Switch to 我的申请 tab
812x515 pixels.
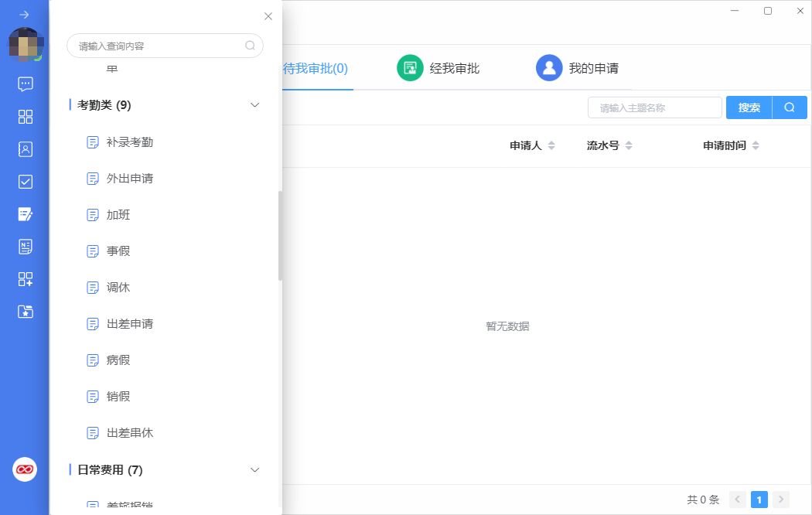(x=578, y=68)
